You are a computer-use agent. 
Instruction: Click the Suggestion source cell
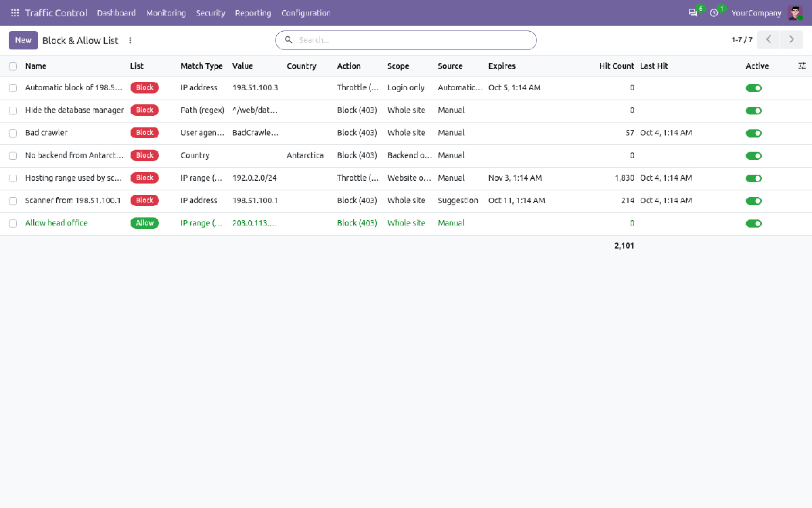point(458,200)
